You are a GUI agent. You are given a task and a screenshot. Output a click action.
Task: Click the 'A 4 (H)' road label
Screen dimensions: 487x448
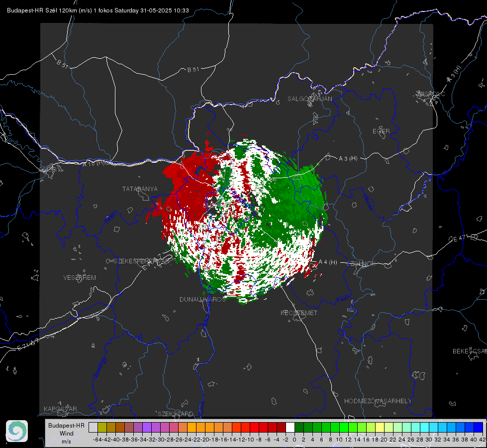(328, 262)
